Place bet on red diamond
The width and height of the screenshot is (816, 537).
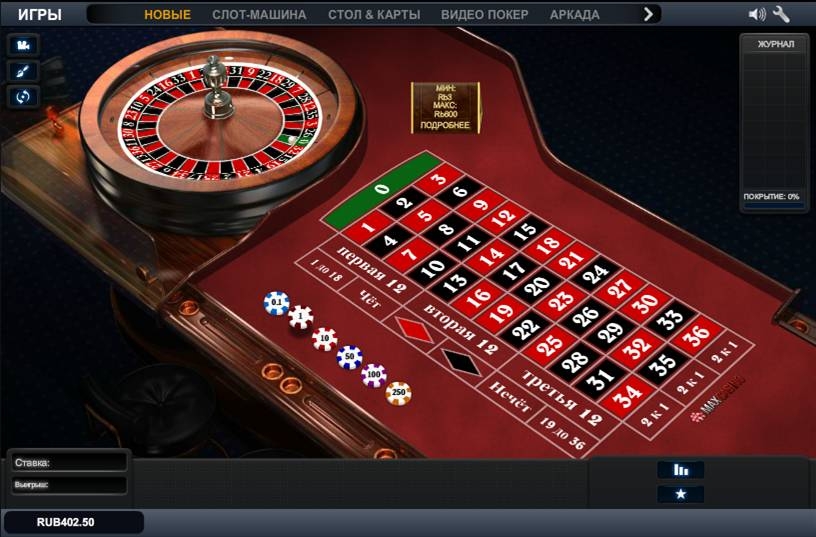tap(414, 330)
